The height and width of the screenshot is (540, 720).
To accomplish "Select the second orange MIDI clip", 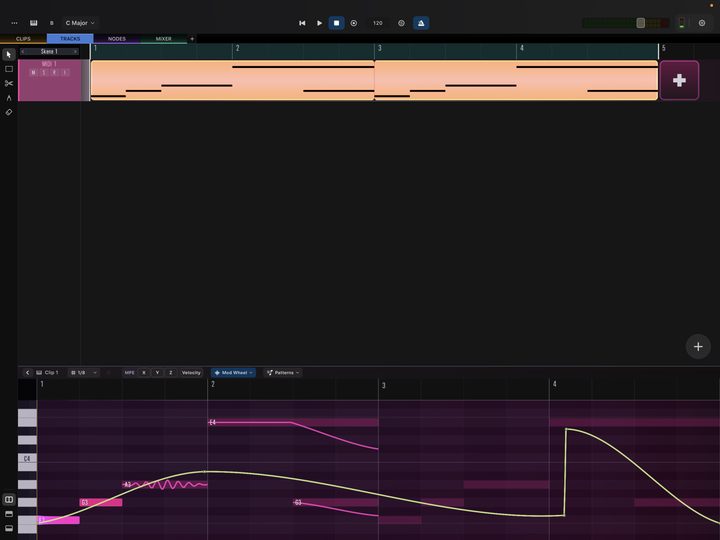I will click(516, 80).
